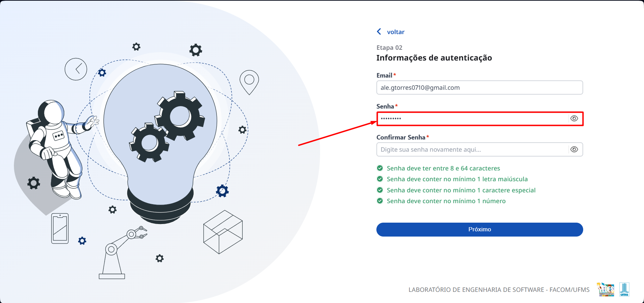Click the circled back-arrow icon in illustration

point(76,69)
